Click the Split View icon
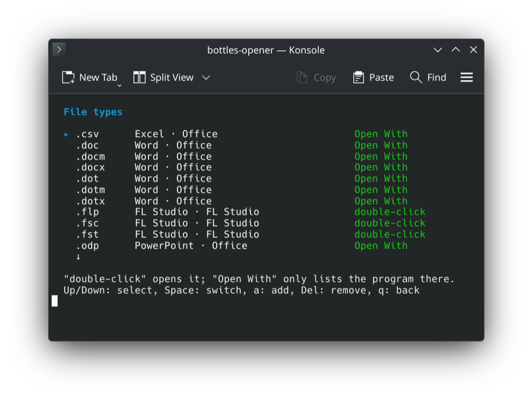532x398 pixels. tap(140, 77)
